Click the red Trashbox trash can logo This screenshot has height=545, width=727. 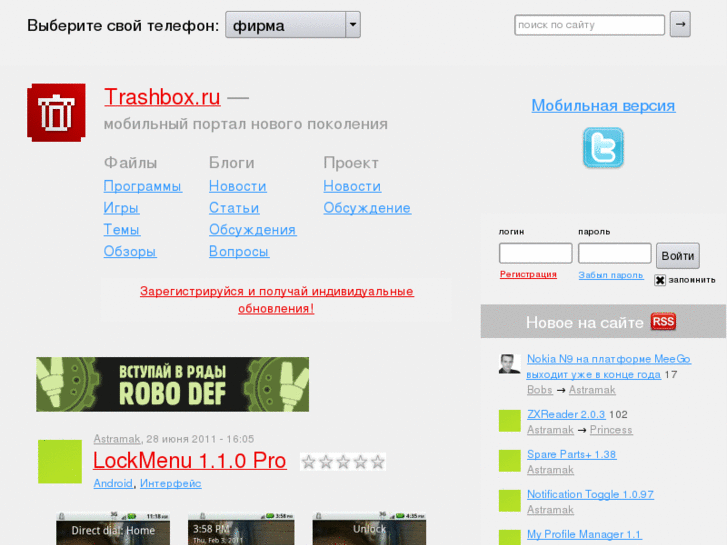coord(56,113)
